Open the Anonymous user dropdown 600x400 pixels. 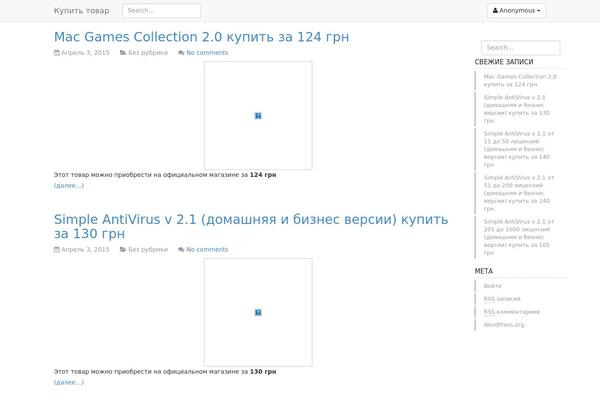coord(516,11)
